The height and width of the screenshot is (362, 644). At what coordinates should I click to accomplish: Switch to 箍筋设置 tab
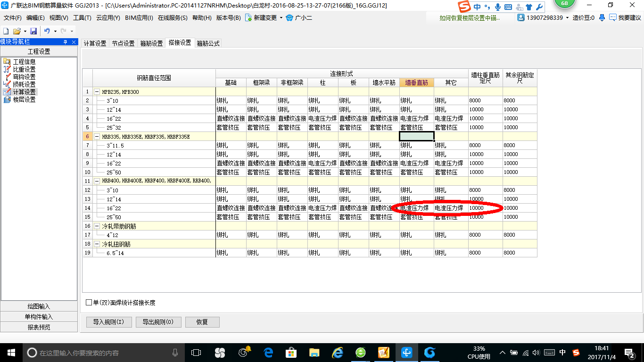coord(151,43)
